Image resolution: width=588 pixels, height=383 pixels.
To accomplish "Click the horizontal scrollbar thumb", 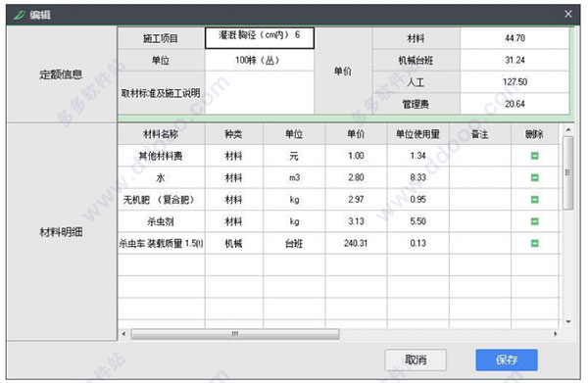I will (235, 333).
